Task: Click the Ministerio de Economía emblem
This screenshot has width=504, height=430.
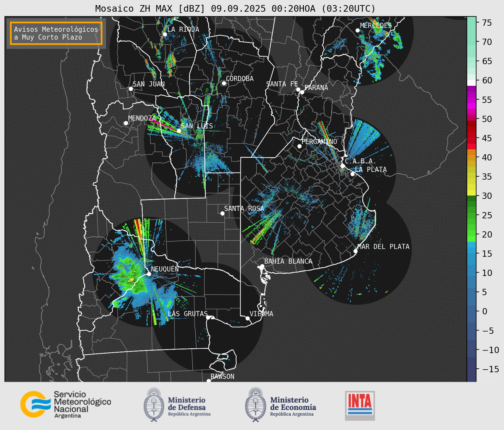Action: point(255,405)
